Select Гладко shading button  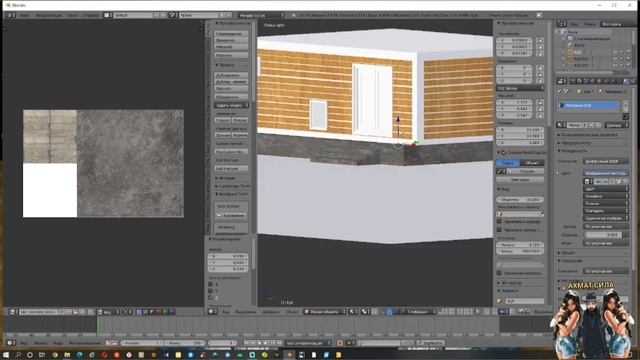[x=223, y=120]
